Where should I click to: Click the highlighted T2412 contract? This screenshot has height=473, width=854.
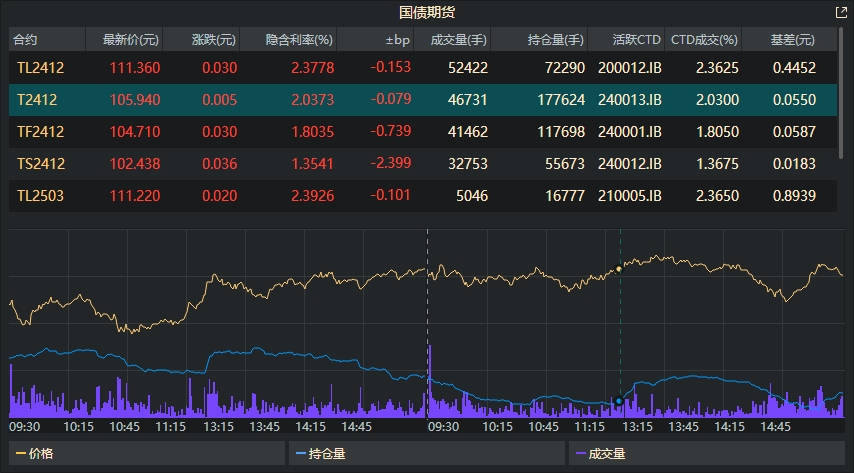click(38, 100)
